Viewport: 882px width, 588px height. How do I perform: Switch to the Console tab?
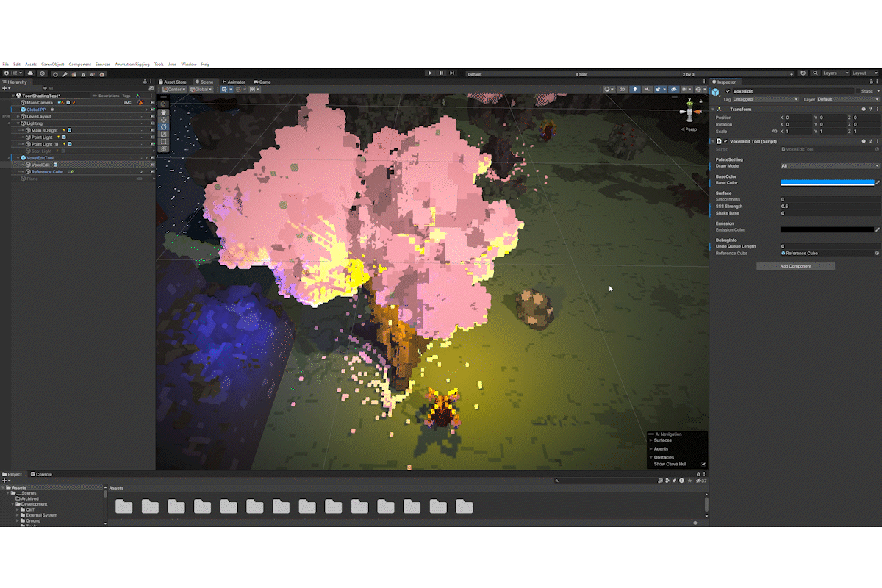41,474
